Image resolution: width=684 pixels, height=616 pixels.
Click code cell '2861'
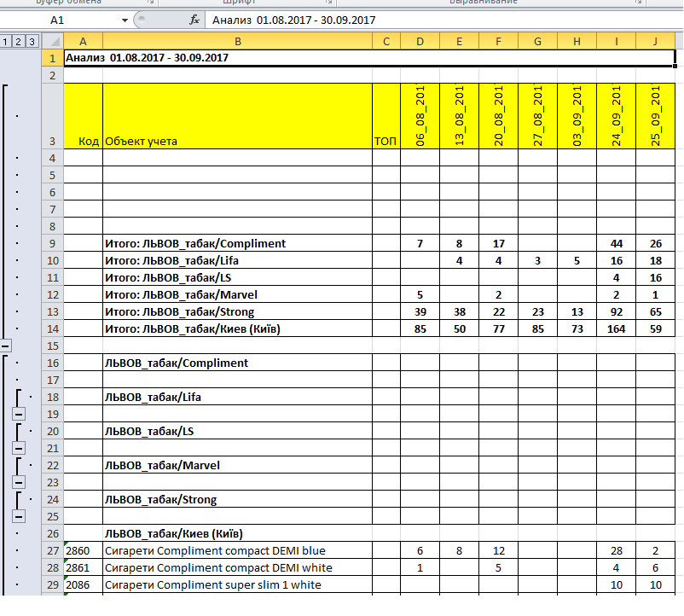[x=84, y=567]
